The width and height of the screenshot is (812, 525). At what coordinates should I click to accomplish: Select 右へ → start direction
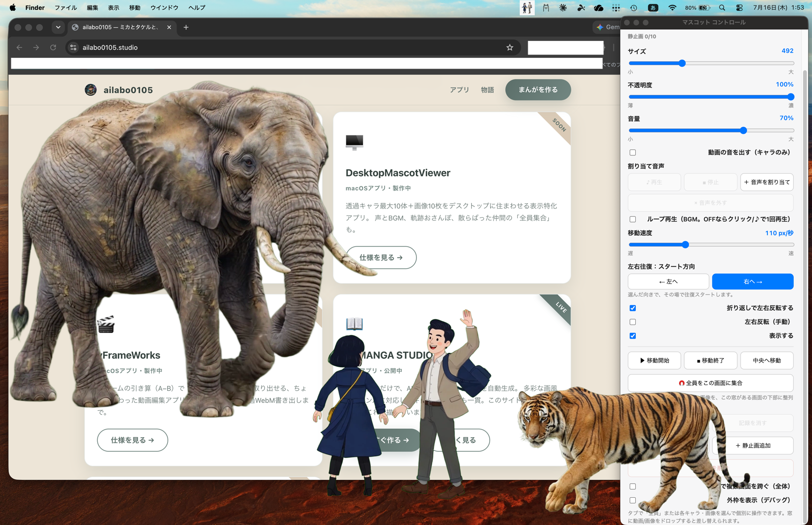753,282
